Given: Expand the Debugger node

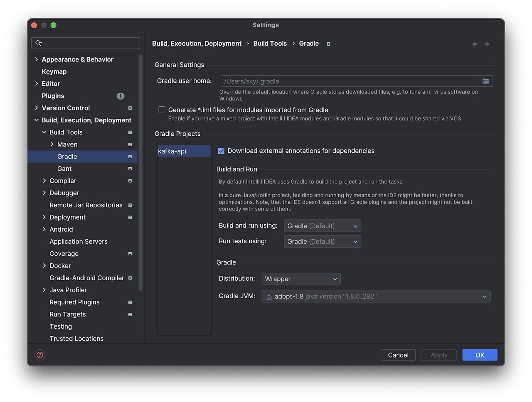Looking at the screenshot, I should point(44,193).
